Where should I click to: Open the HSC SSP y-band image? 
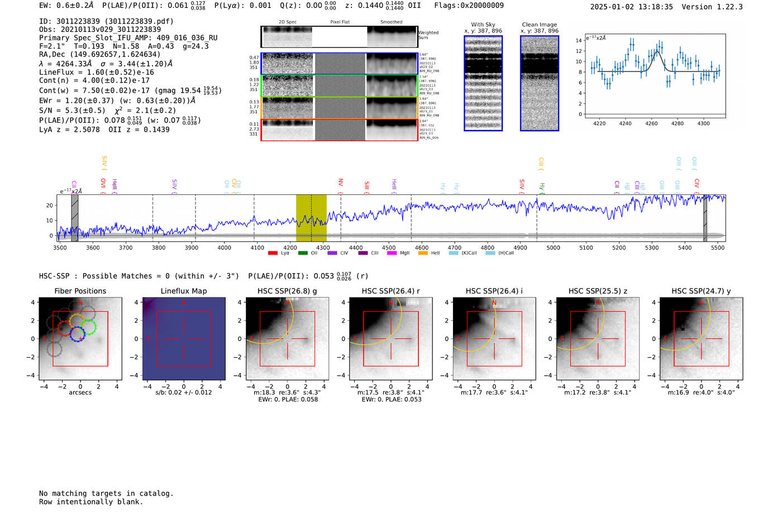point(702,339)
